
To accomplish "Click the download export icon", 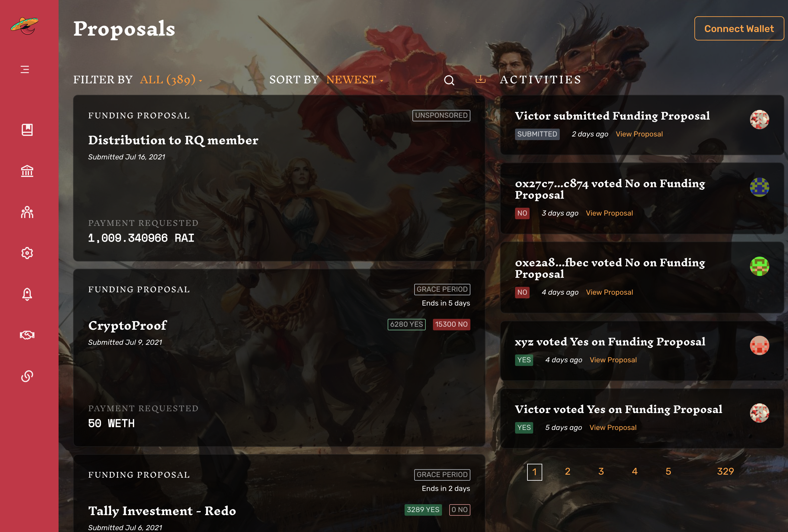I will (481, 79).
